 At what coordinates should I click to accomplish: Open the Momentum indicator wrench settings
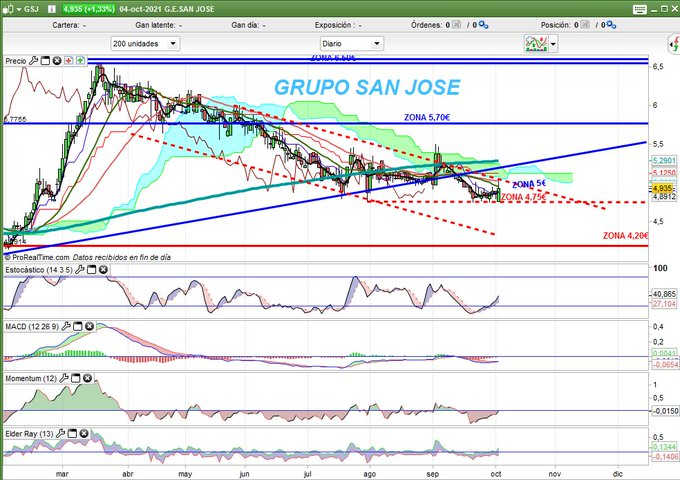pyautogui.click(x=64, y=378)
